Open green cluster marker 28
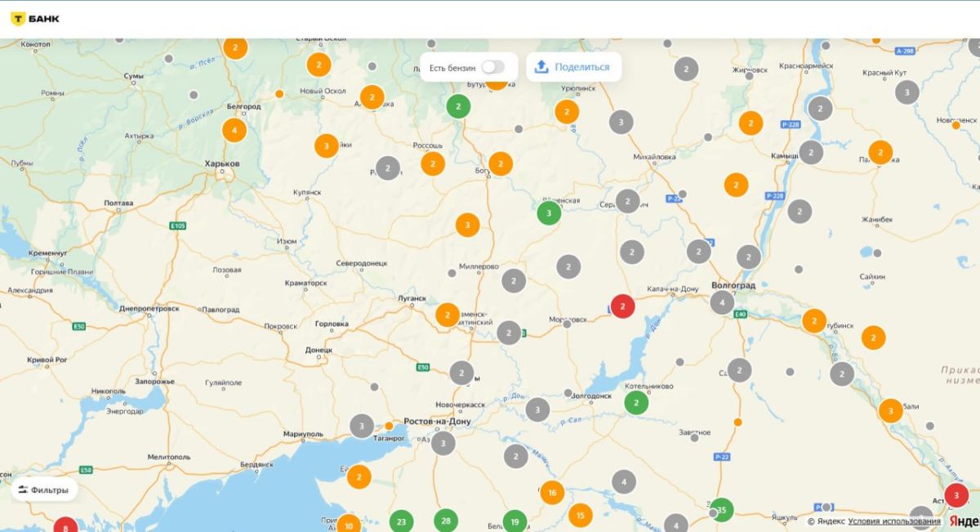Screen dimensions: 980x532 [446, 521]
